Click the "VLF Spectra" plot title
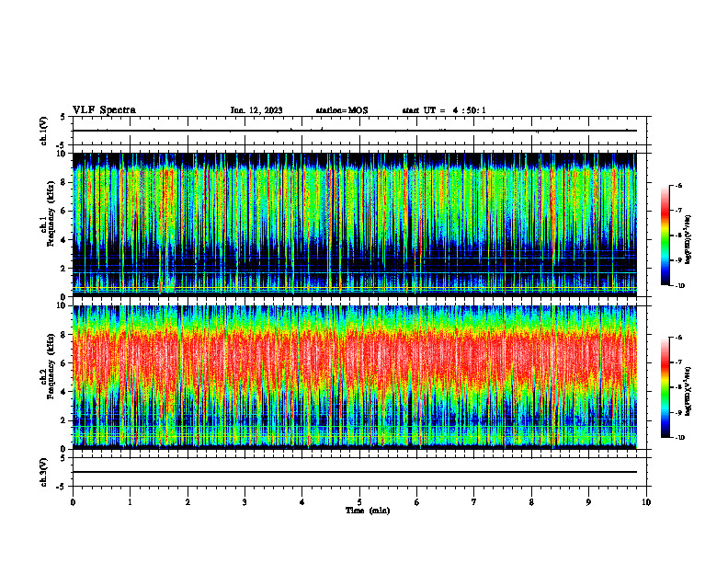This screenshot has height=563, width=728. pos(104,110)
